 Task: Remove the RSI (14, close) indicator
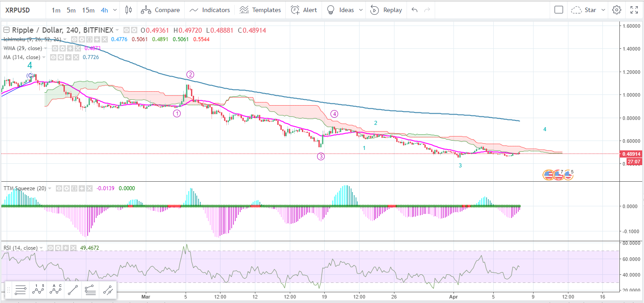[x=73, y=248]
